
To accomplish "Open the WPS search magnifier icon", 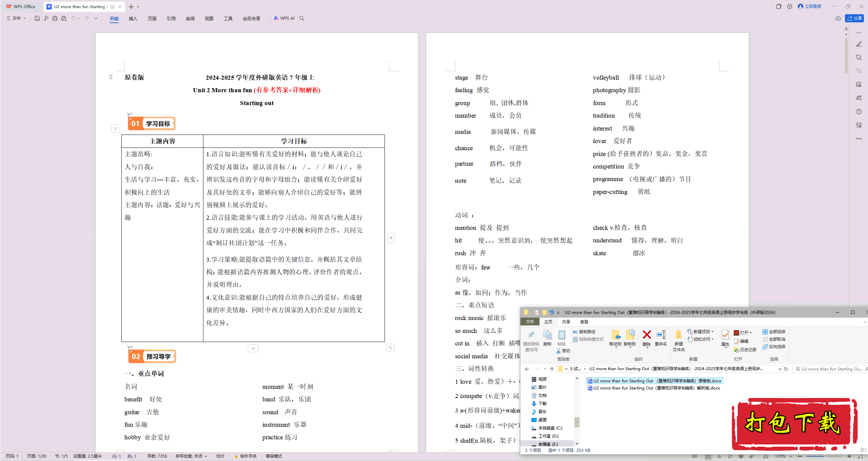I will (302, 18).
